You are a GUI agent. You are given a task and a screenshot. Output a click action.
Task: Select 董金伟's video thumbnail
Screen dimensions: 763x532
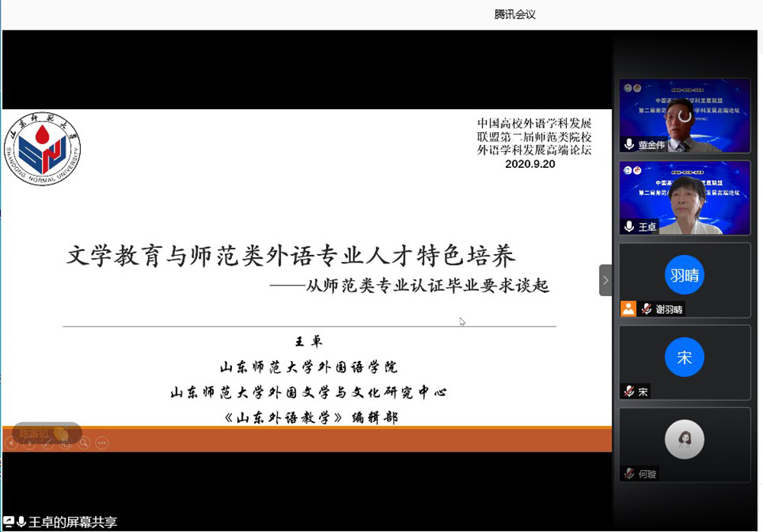pos(684,114)
